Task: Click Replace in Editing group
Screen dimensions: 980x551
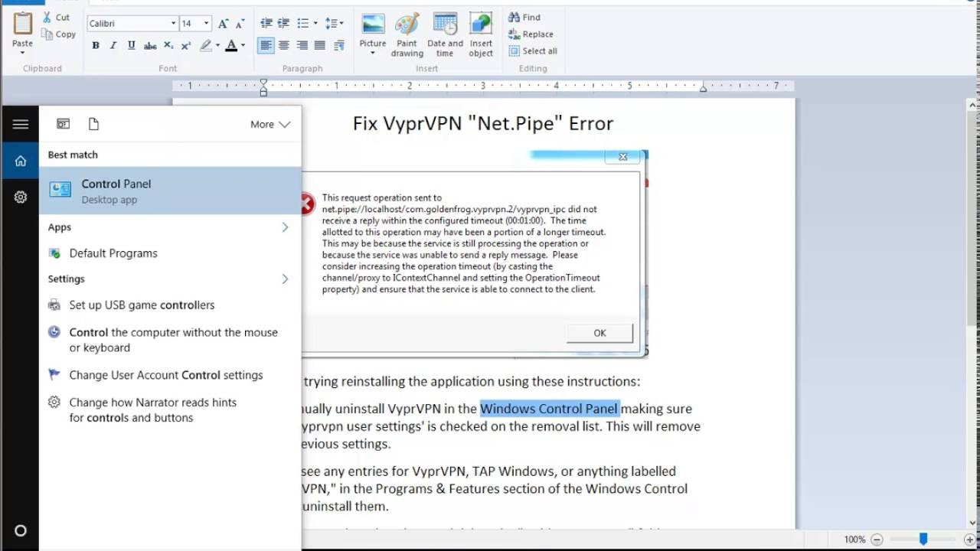Action: click(531, 34)
